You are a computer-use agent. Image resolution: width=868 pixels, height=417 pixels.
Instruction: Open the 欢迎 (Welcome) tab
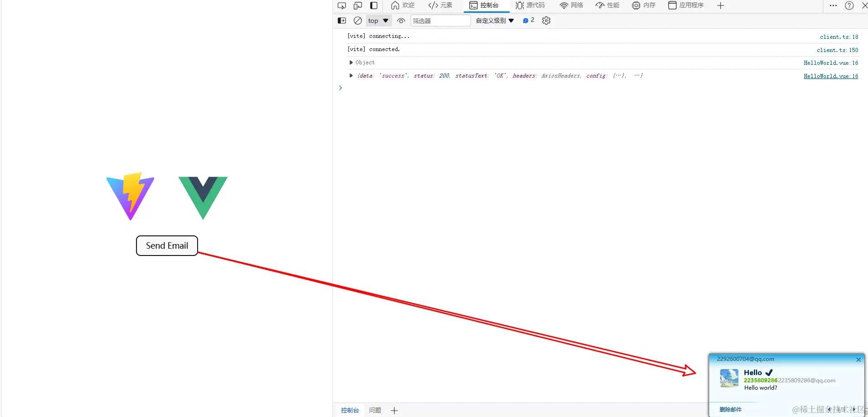tap(403, 5)
